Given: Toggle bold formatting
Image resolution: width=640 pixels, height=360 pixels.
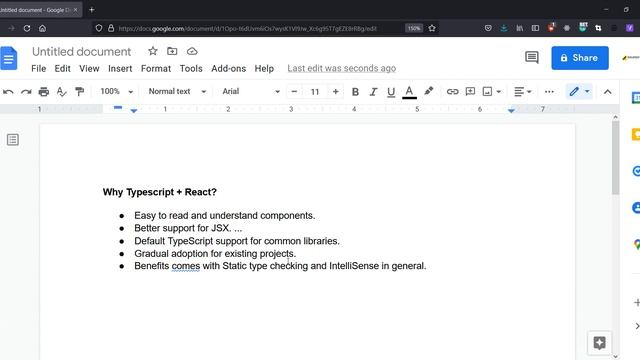Looking at the screenshot, I should tap(355, 92).
